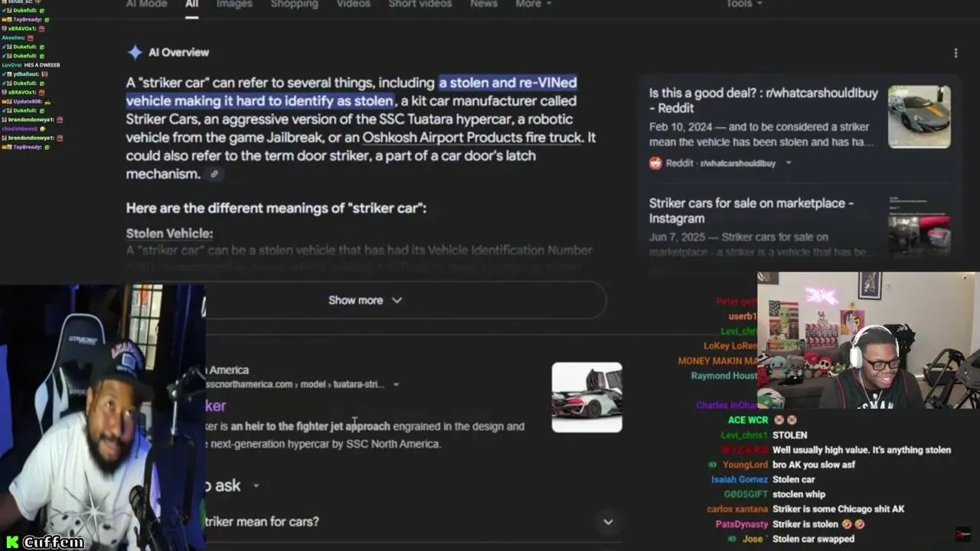Open the Instagram result thumbnail
Viewport: 980px width, 551px height.
click(x=919, y=227)
